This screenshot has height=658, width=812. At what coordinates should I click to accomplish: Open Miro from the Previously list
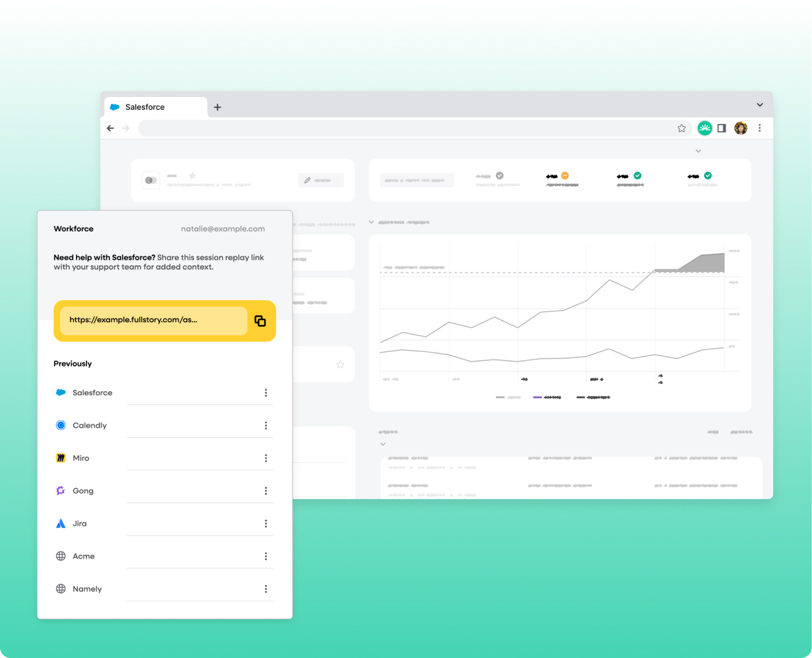pyautogui.click(x=81, y=458)
